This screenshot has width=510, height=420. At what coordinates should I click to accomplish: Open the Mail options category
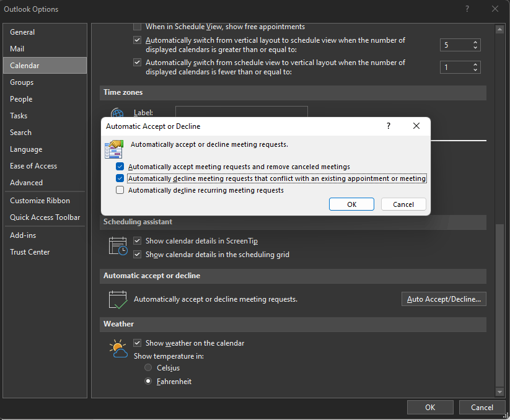45,49
